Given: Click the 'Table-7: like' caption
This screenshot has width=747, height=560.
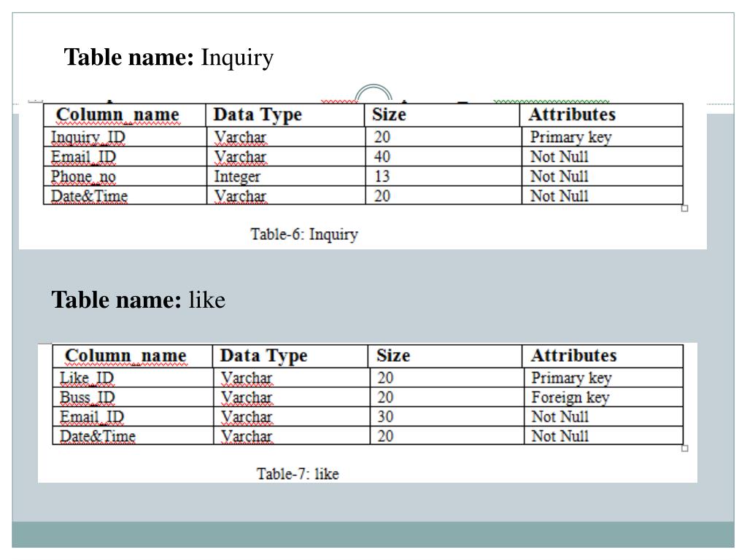Looking at the screenshot, I should [x=298, y=474].
